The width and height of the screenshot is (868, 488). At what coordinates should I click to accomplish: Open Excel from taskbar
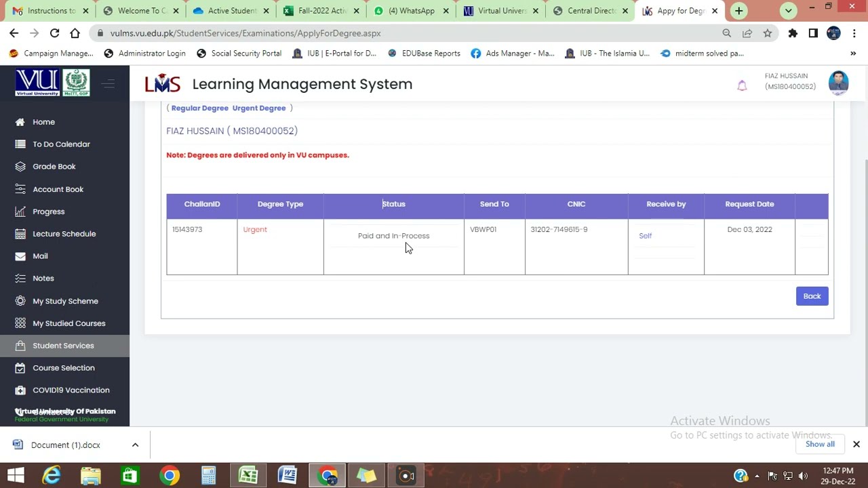(248, 476)
